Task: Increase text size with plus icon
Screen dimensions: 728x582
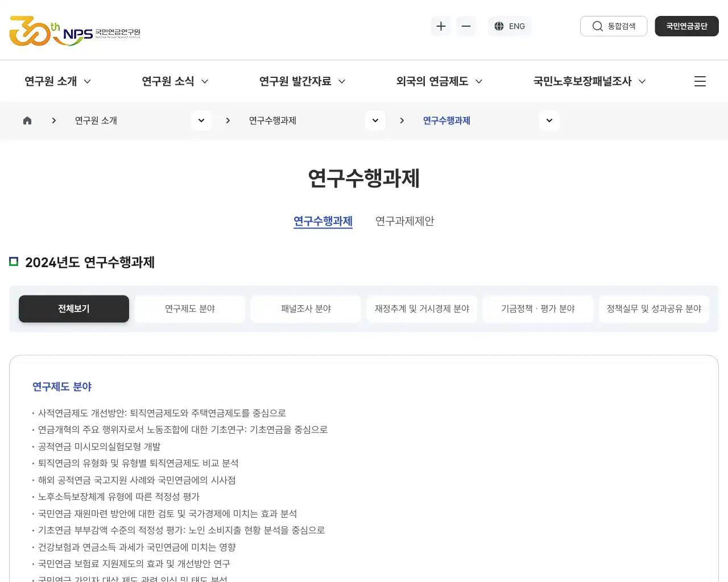Action: click(x=441, y=26)
